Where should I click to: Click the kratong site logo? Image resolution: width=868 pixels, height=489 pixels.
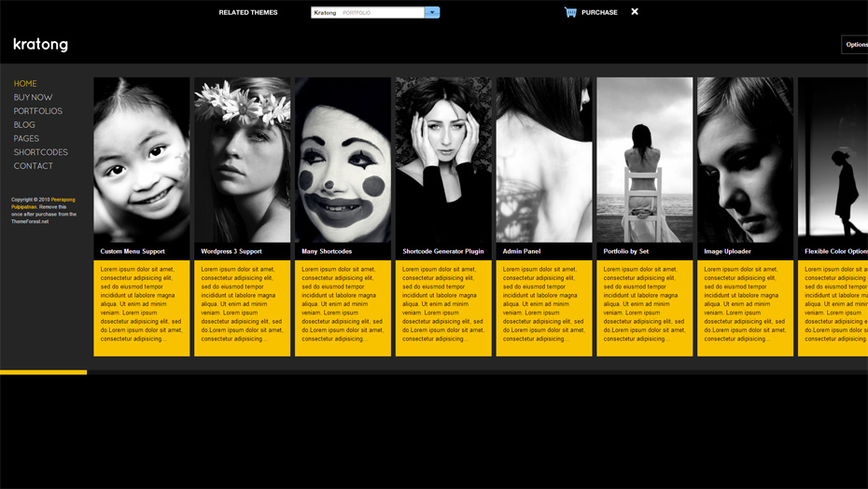pos(40,44)
